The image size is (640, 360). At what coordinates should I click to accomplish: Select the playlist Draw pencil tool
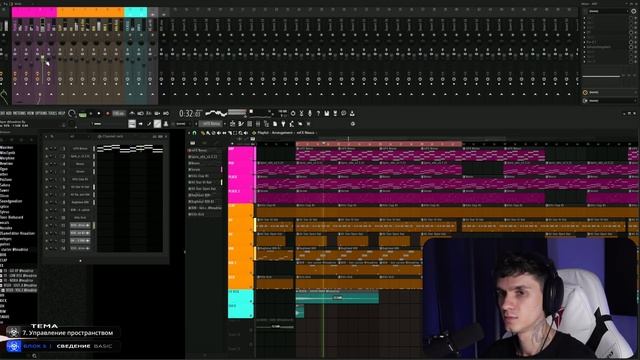click(203, 133)
